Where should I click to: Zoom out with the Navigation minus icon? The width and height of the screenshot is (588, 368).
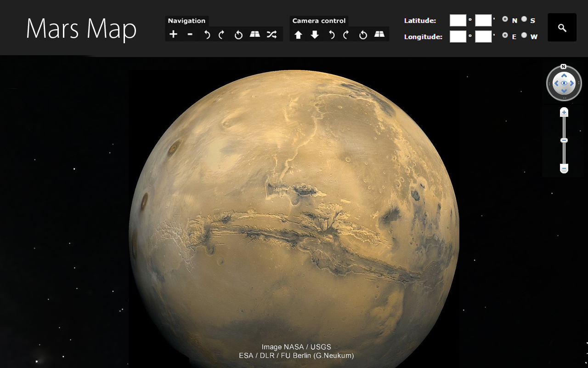coord(190,34)
